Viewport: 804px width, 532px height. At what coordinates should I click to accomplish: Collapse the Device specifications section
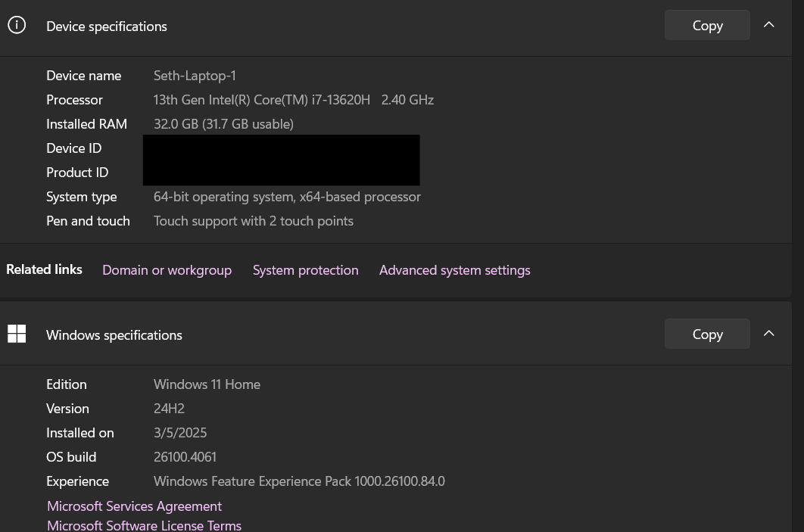point(768,25)
